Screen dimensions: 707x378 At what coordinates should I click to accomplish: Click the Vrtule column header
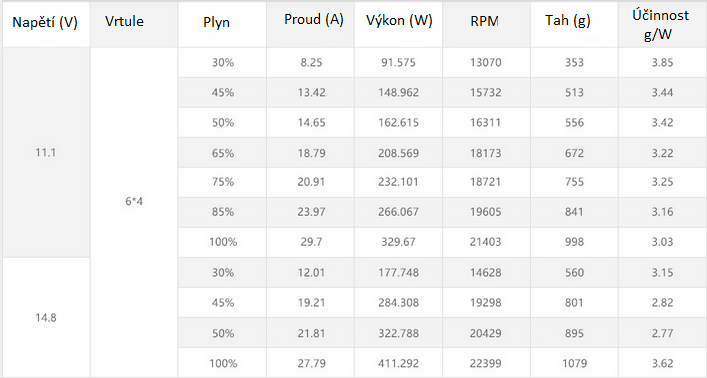(x=133, y=24)
